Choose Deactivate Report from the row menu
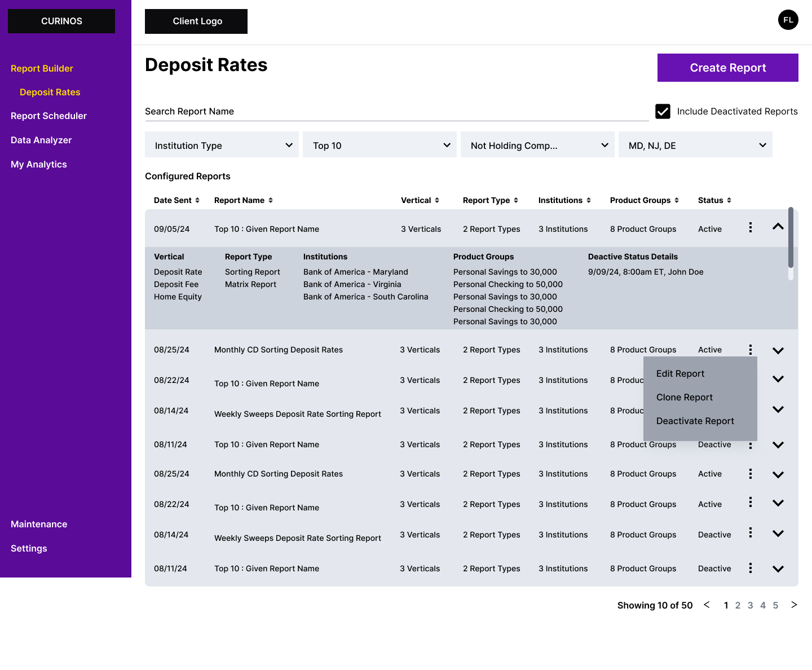Screen dimensions: 812x670 (x=695, y=421)
